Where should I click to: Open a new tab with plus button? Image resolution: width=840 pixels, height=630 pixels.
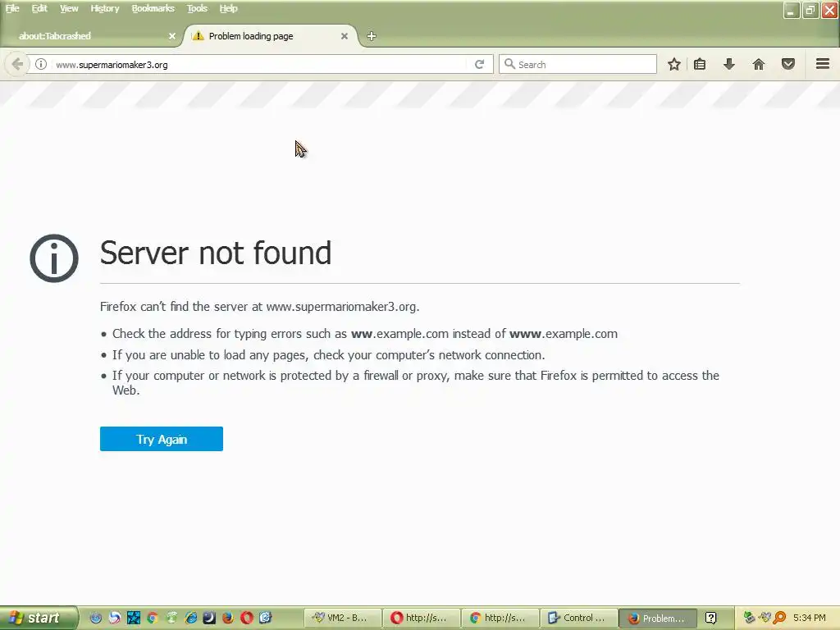click(372, 36)
